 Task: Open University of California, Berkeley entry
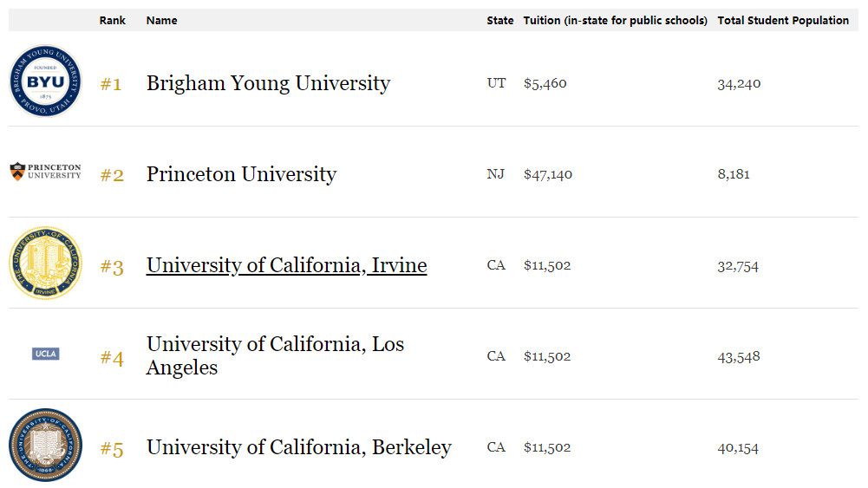coord(299,447)
